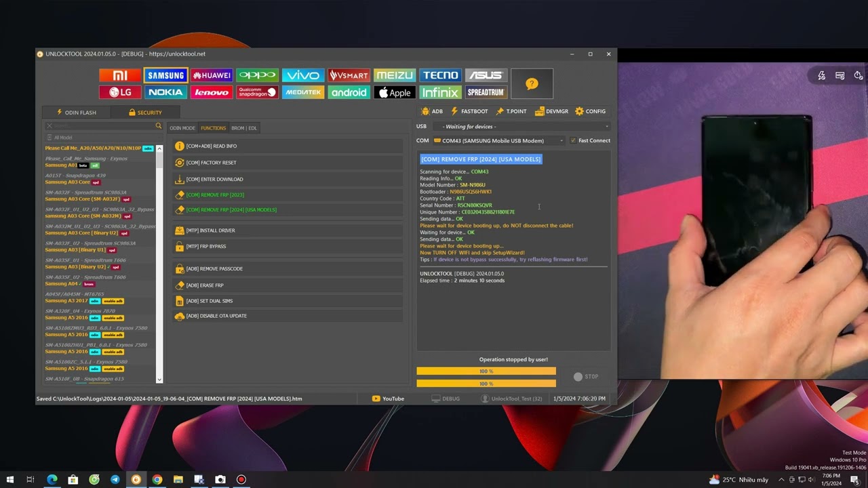
Task: Click the upper 100% progress bar
Action: 486,371
